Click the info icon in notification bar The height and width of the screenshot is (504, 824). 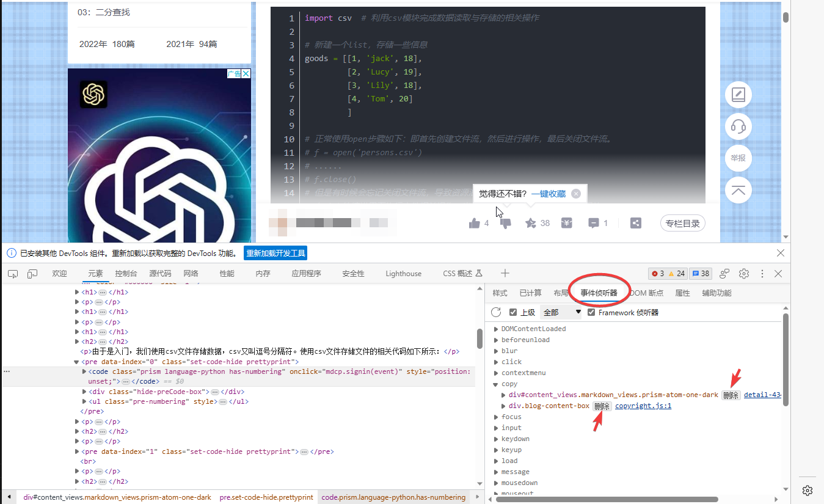12,253
